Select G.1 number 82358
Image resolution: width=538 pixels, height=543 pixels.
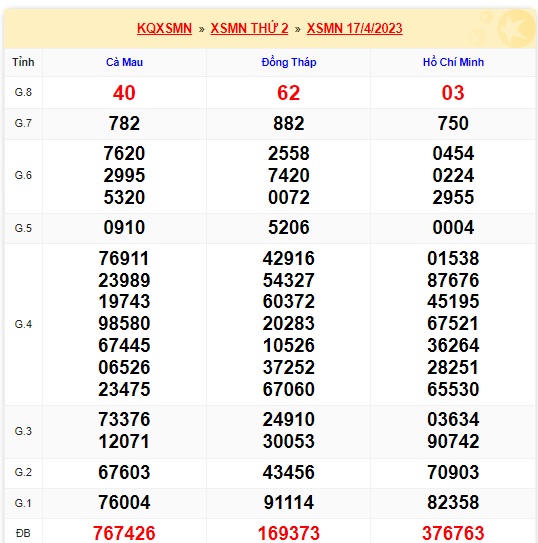click(453, 502)
